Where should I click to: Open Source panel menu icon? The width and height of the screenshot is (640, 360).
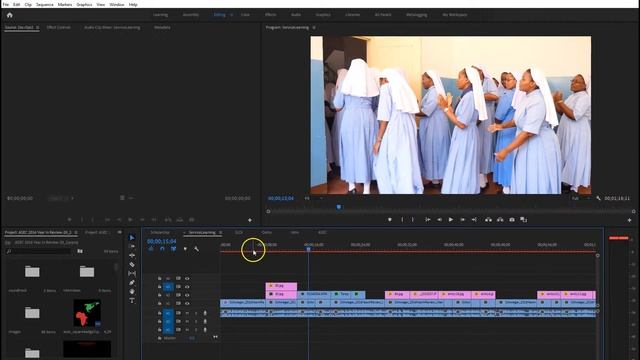[38, 27]
